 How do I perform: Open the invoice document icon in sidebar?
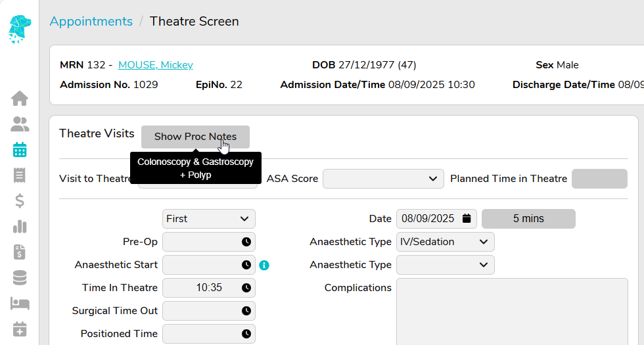click(x=20, y=252)
